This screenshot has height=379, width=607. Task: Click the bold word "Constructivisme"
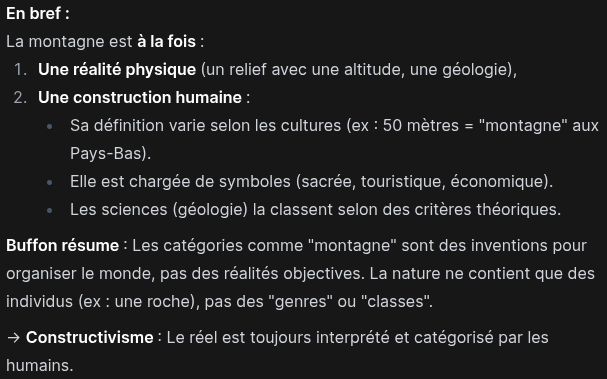[89, 338]
